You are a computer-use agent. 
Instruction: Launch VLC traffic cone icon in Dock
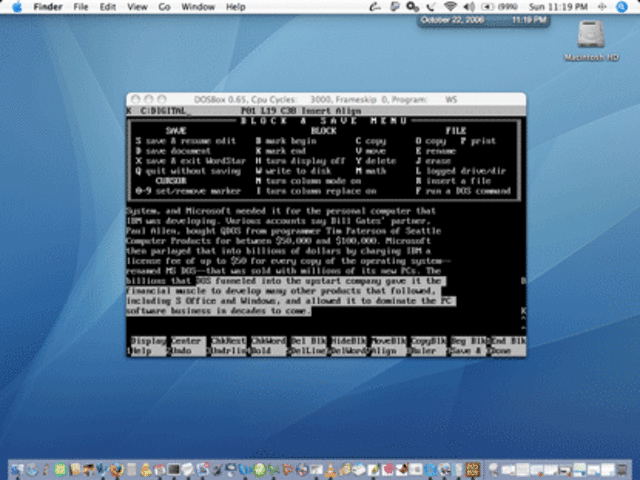(x=330, y=469)
